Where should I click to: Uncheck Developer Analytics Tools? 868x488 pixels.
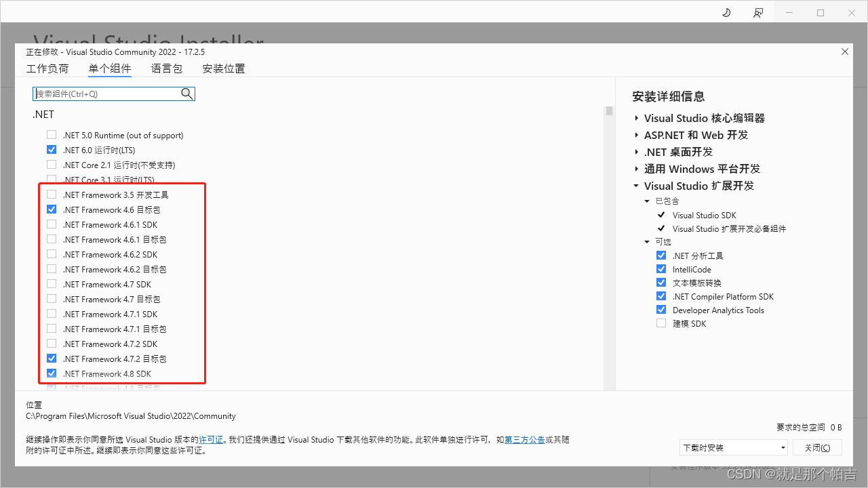pyautogui.click(x=661, y=309)
